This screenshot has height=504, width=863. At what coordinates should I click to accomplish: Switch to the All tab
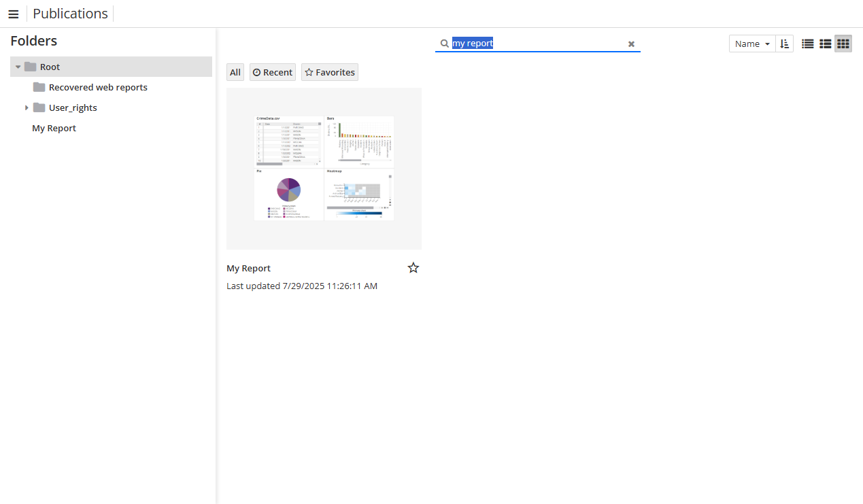(x=235, y=72)
